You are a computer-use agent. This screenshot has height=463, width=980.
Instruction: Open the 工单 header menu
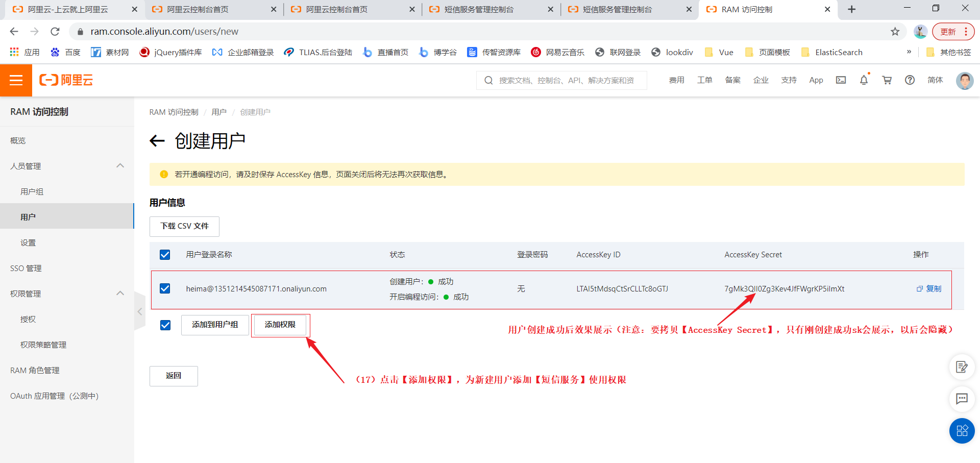point(704,80)
